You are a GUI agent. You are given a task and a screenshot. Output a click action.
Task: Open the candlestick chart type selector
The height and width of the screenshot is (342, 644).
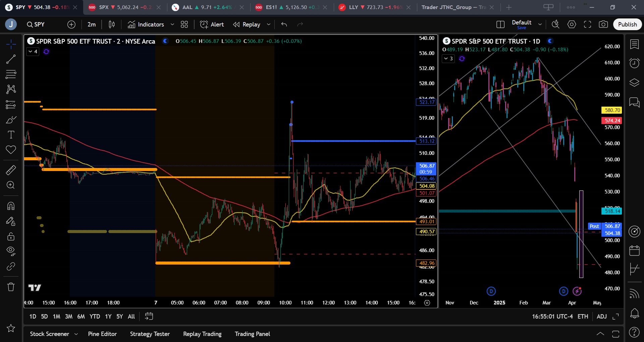(112, 24)
